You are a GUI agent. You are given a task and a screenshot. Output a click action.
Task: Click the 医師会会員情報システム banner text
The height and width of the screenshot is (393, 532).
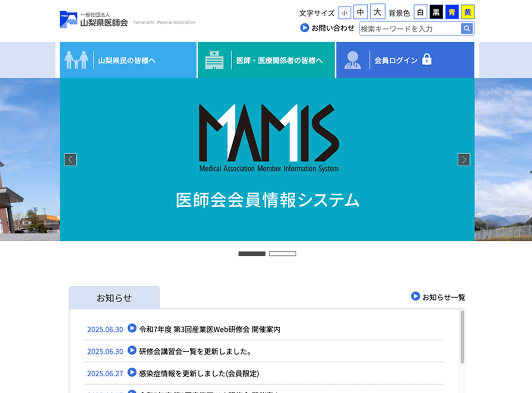pyautogui.click(x=267, y=200)
